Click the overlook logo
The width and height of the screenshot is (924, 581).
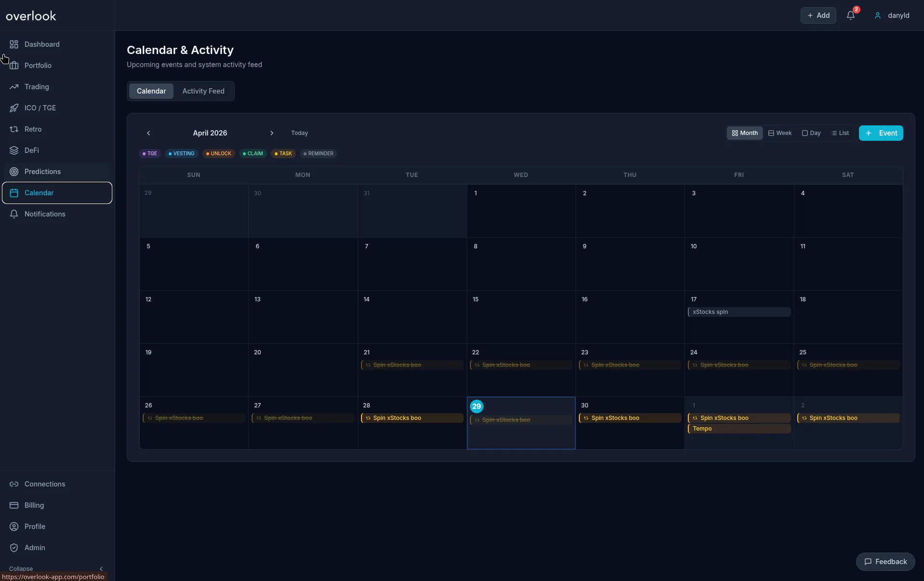pos(31,16)
